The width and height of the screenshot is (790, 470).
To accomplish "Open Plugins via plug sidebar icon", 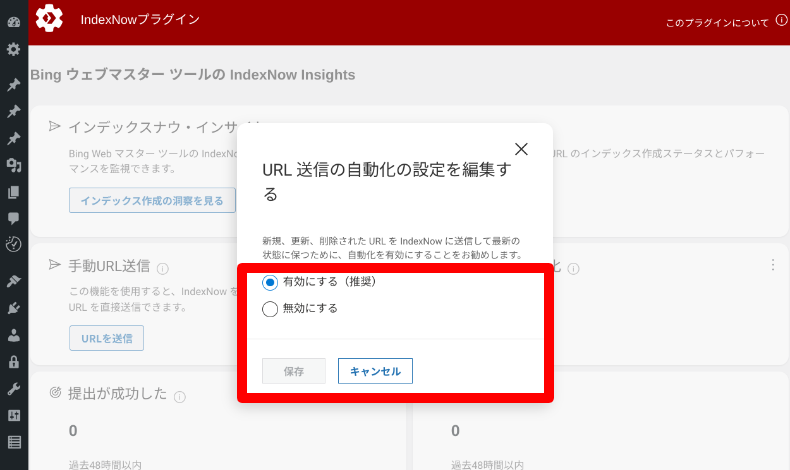I will (x=14, y=308).
